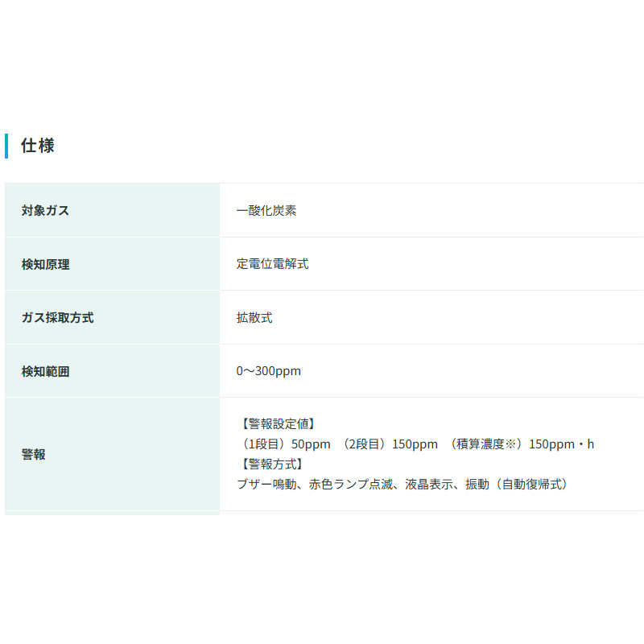Select the 対象ガス row label
The width and height of the screenshot is (644, 644).
[45, 211]
